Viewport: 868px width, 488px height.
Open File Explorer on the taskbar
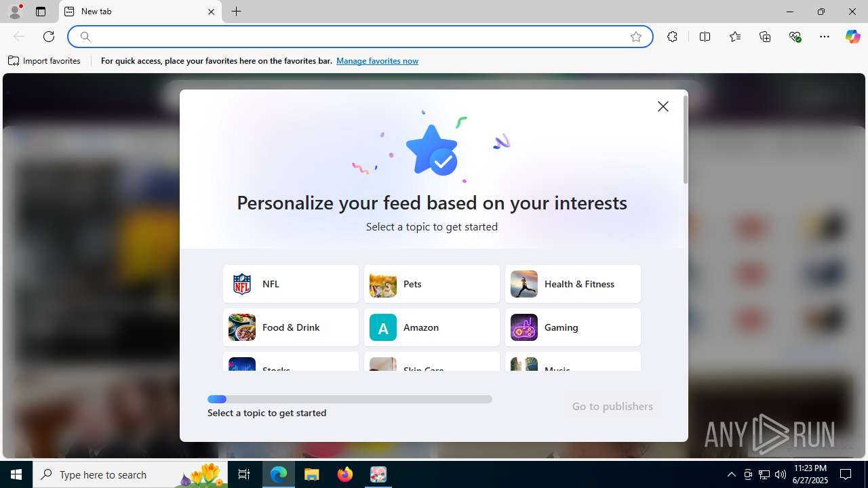coord(312,474)
